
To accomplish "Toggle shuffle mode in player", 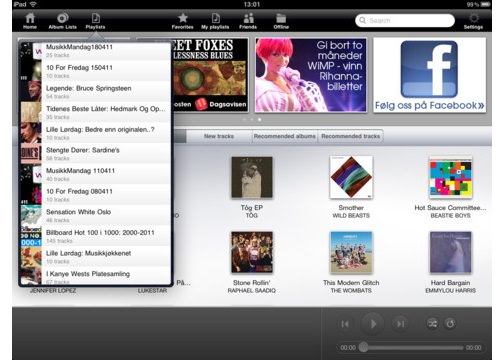I will (432, 323).
